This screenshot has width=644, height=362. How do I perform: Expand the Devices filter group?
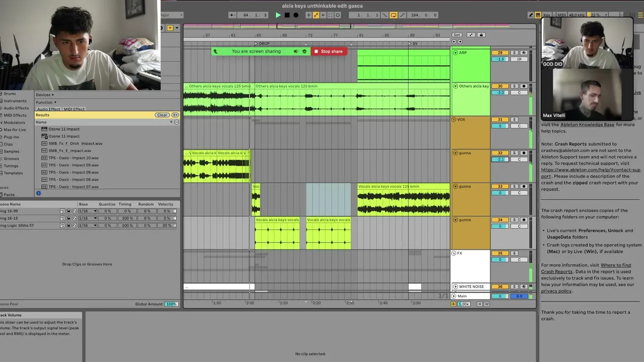pos(45,95)
